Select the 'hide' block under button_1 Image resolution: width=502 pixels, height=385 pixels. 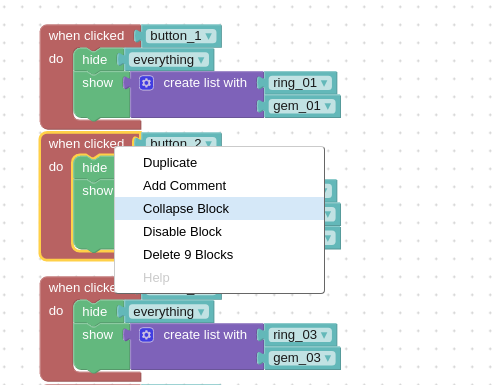[x=95, y=60]
